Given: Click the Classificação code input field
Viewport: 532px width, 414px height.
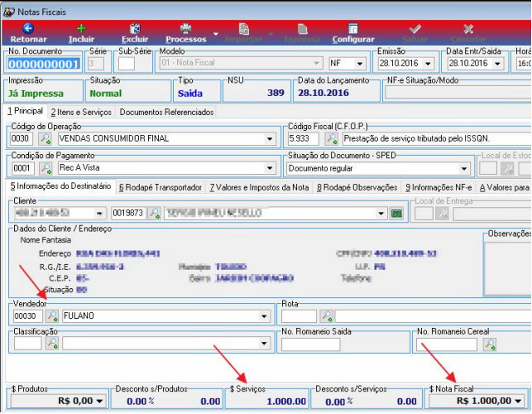Looking at the screenshot, I should point(28,344).
